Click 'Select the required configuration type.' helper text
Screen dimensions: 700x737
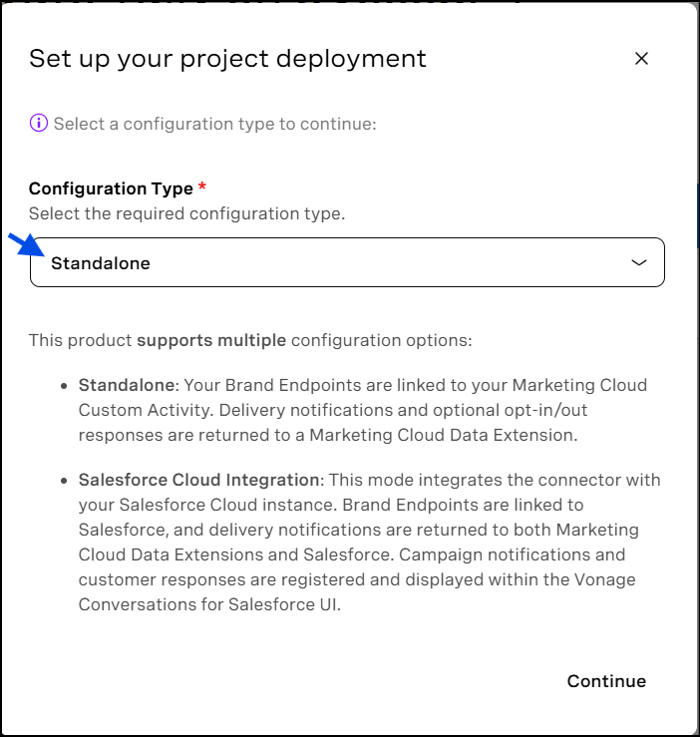point(187,213)
